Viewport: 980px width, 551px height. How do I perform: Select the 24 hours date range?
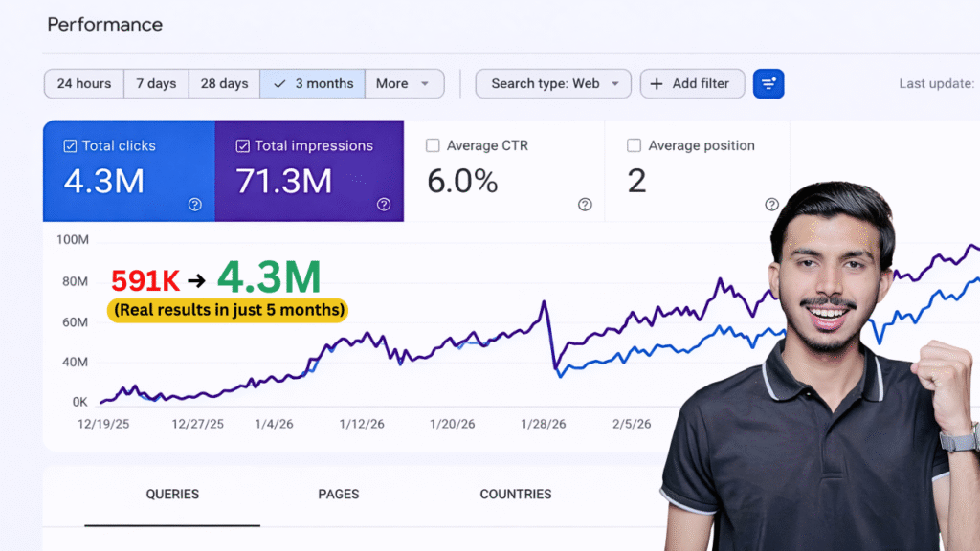pos(83,83)
